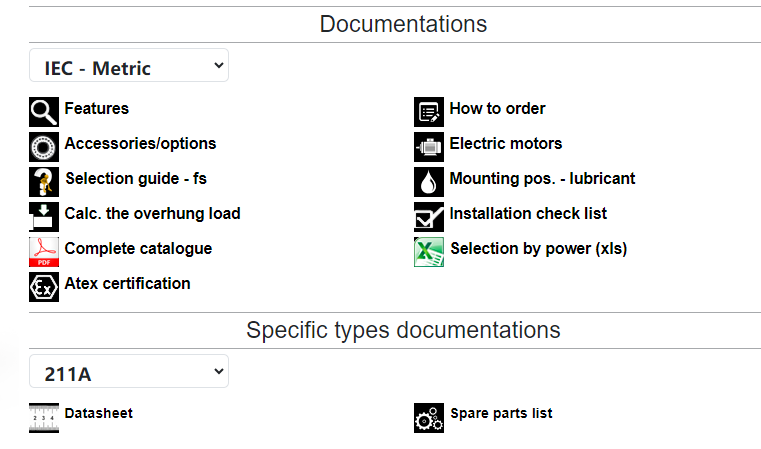
Task: Open the Features link
Action: pos(97,108)
